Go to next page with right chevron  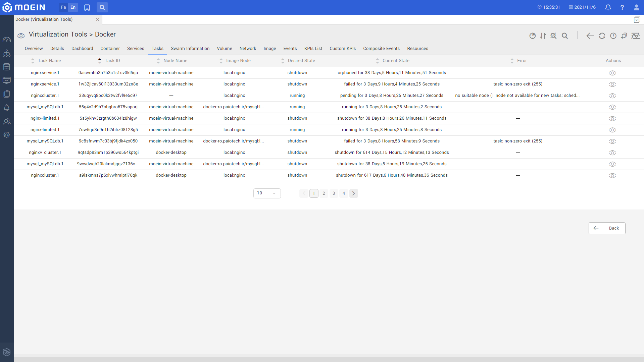[353, 193]
